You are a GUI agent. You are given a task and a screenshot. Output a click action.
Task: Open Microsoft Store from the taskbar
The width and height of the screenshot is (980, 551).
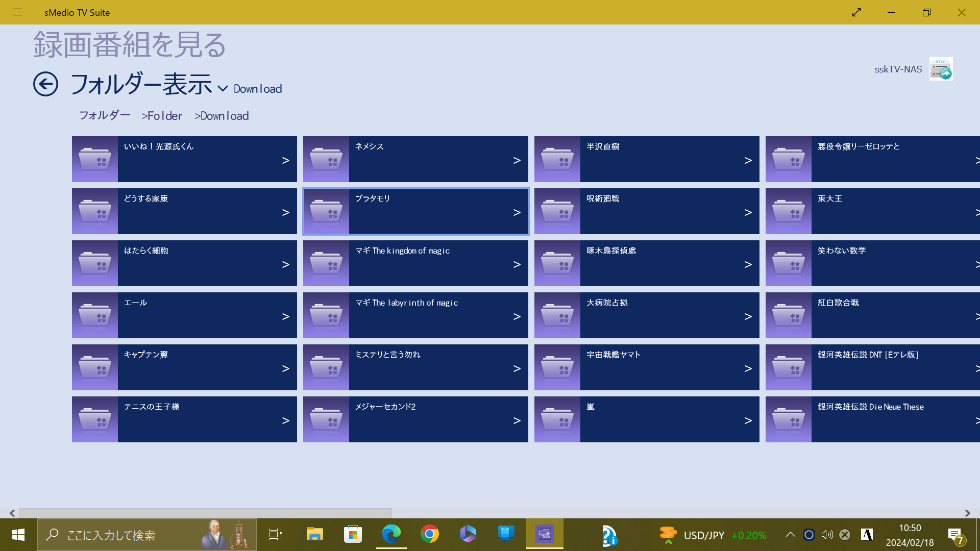point(353,534)
